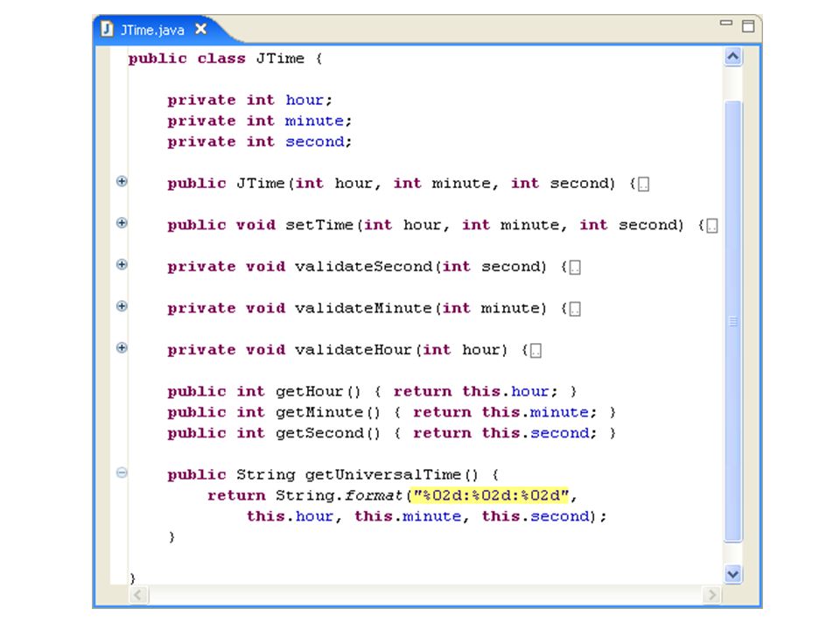Collapse the getUniversalTime method
Viewport: 840px width, 630px height.
click(122, 472)
